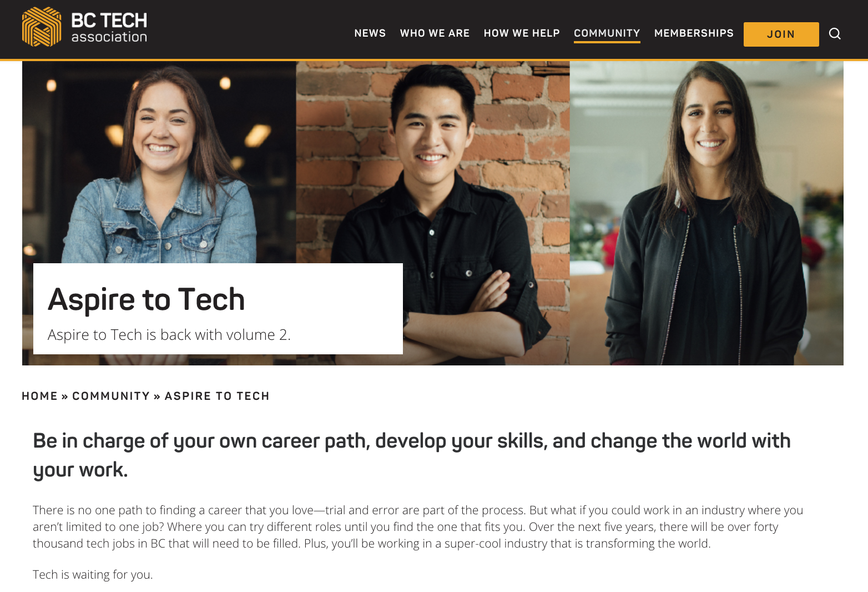Click the Aspire to Tech banner title
Viewport: 868px width, 592px height.
pyautogui.click(x=147, y=300)
